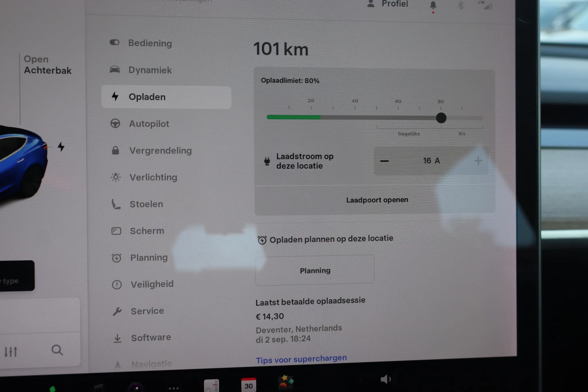Tap the Bluetooth icon in top bar
This screenshot has width=588, height=392.
[460, 5]
